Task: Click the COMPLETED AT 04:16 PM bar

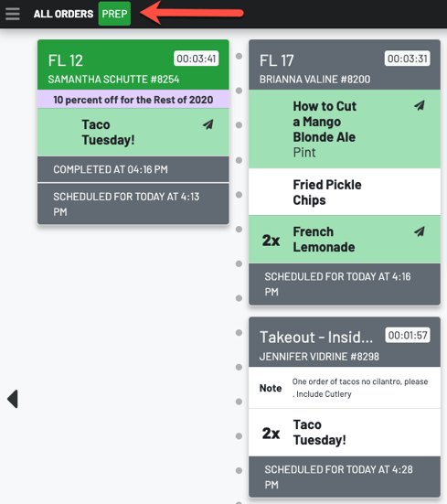Action: coord(133,169)
